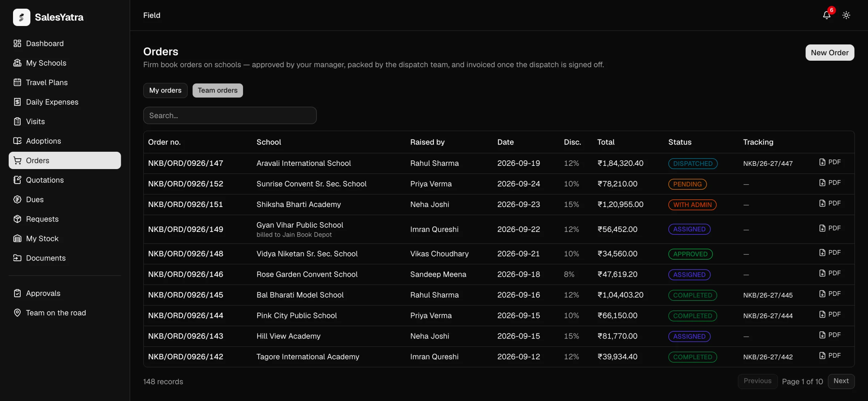This screenshot has width=868, height=401.
Task: Click the DISPATCHED status badge
Action: tap(693, 164)
